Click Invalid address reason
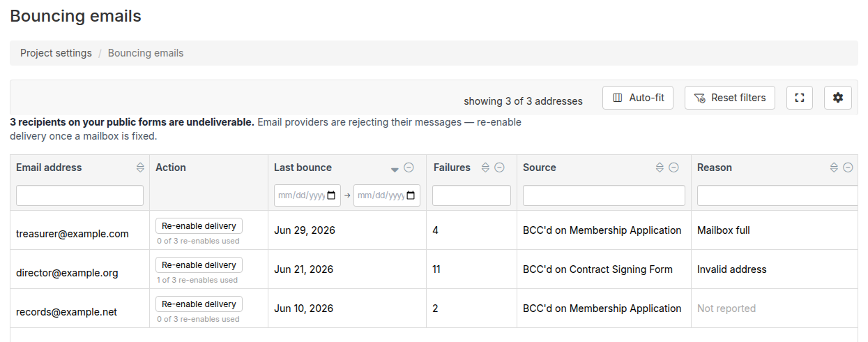 click(x=732, y=269)
